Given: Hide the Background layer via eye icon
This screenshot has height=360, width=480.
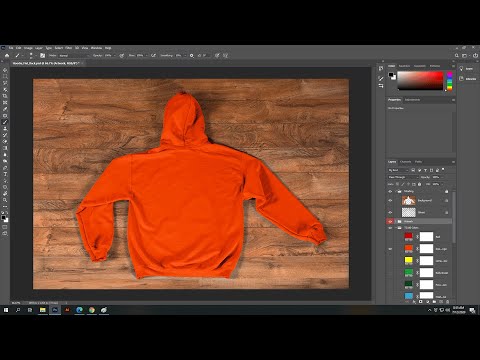Looking at the screenshot, I should (390, 200).
